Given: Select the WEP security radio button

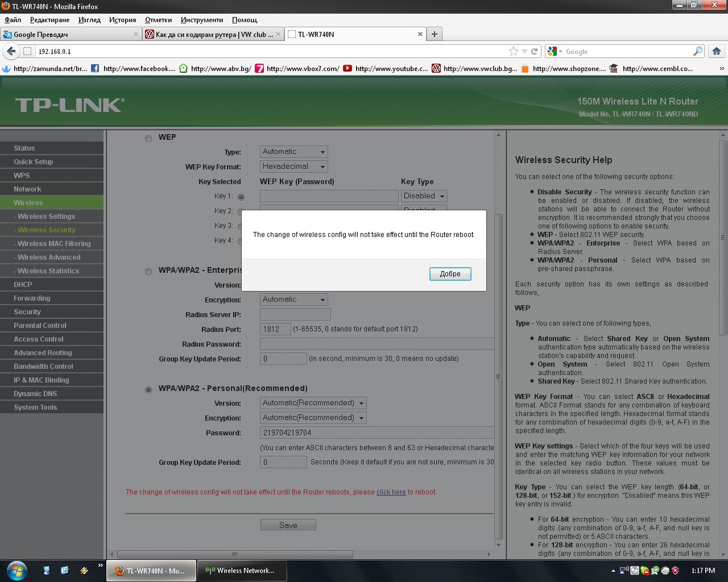Looking at the screenshot, I should coord(148,138).
